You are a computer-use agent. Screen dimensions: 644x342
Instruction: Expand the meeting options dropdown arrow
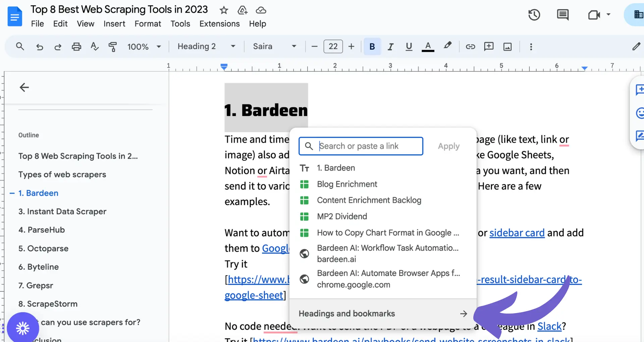608,14
